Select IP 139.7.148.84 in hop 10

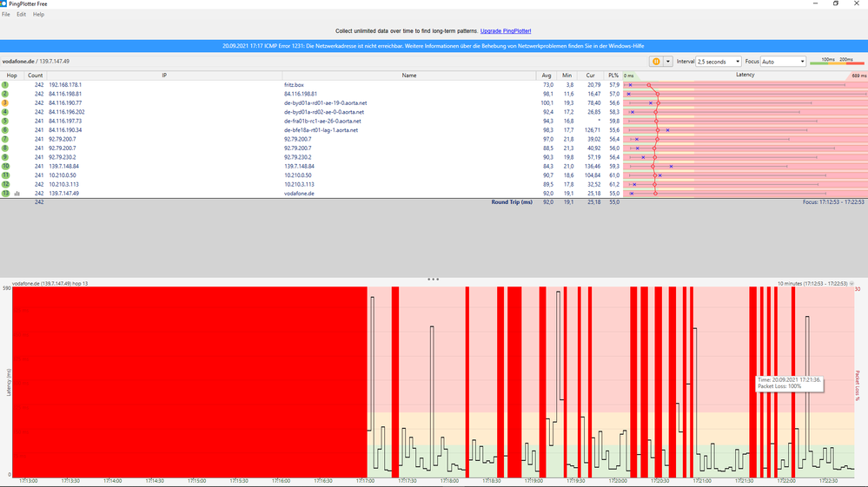(63, 166)
